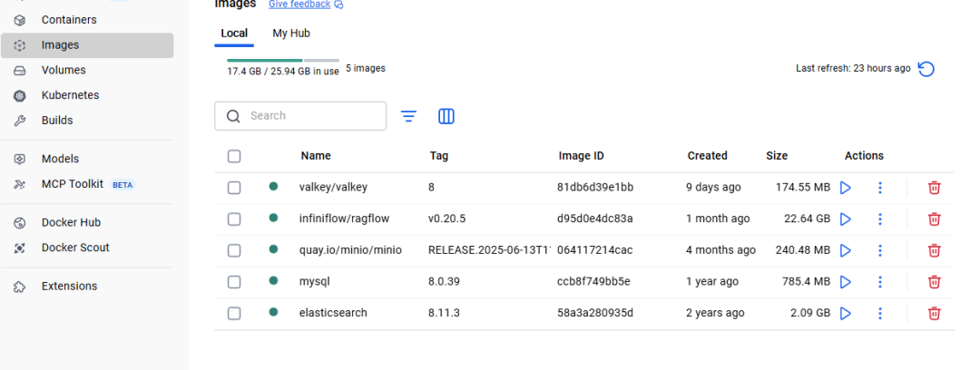
Task: Click the Last refresh: 23 hours ago text
Action: pos(853,68)
